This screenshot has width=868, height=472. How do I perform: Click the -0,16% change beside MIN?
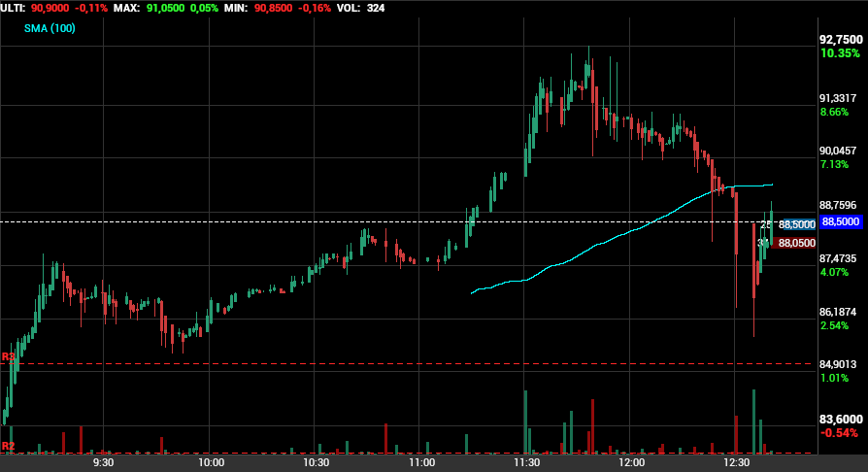(x=314, y=9)
